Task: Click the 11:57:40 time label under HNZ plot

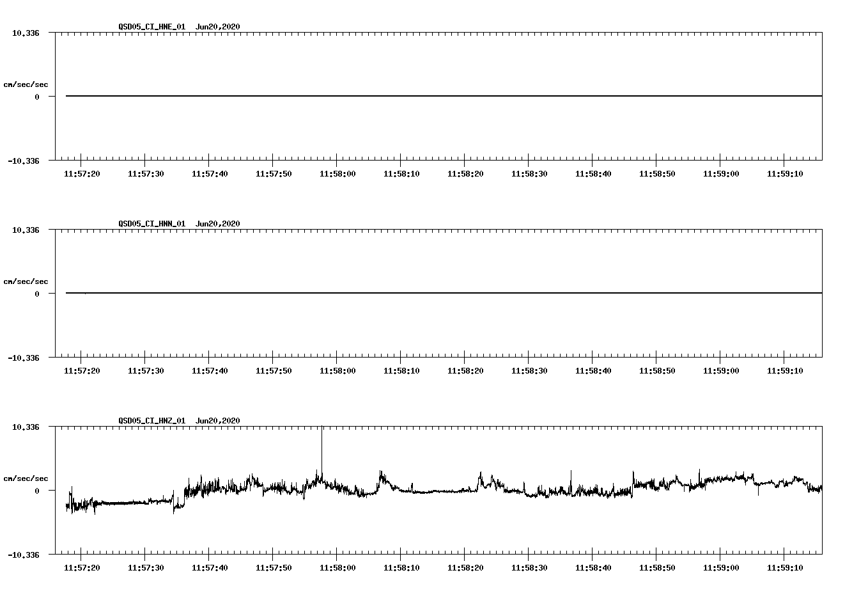Action: click(x=210, y=568)
